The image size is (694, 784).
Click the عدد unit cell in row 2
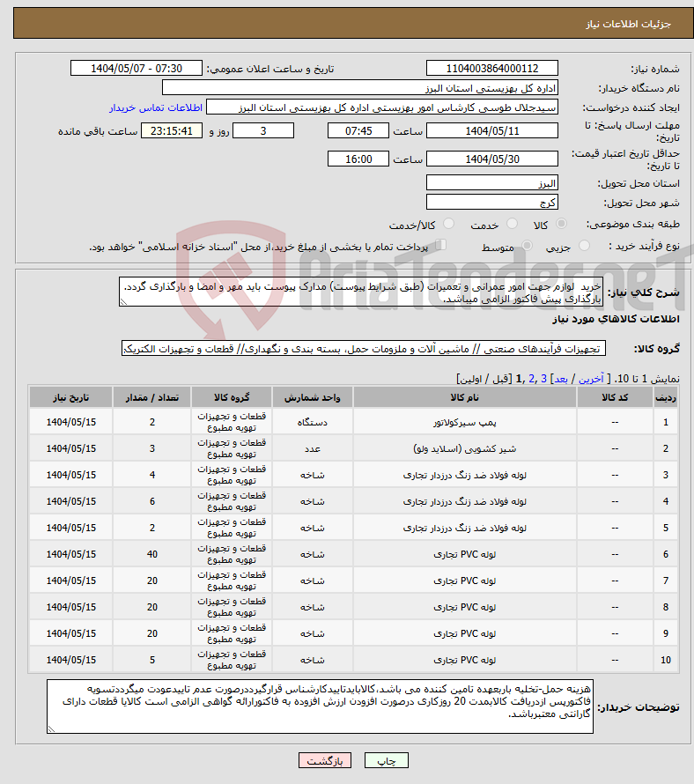pos(313,449)
